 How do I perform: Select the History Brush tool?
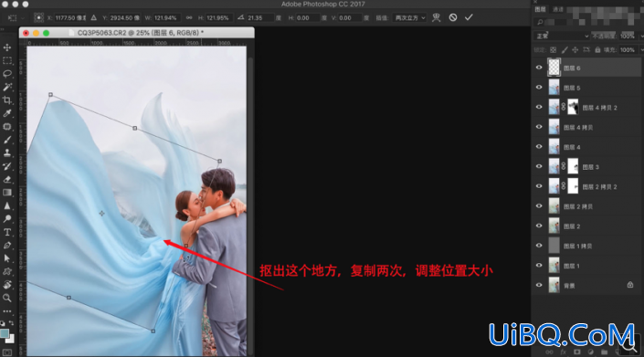coord(7,166)
